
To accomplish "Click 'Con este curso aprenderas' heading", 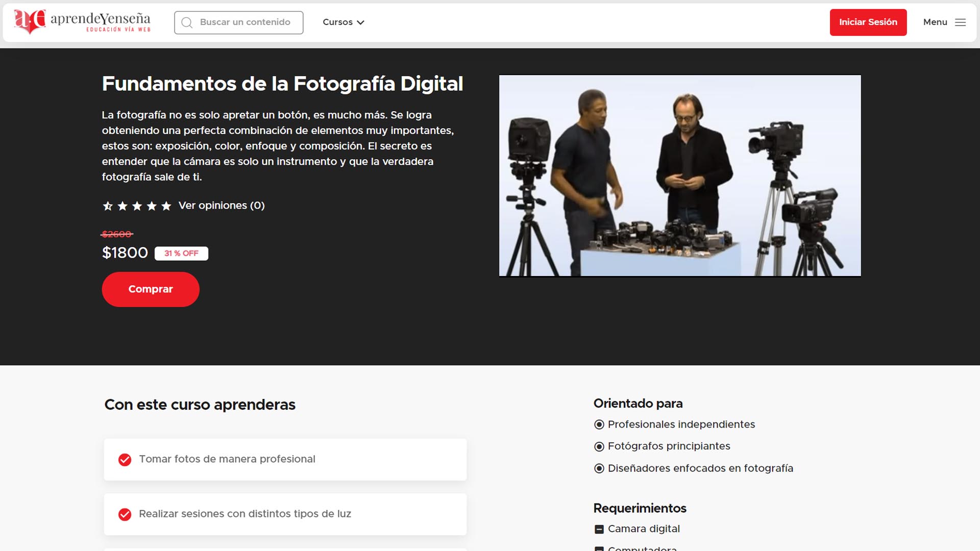I will (x=200, y=405).
